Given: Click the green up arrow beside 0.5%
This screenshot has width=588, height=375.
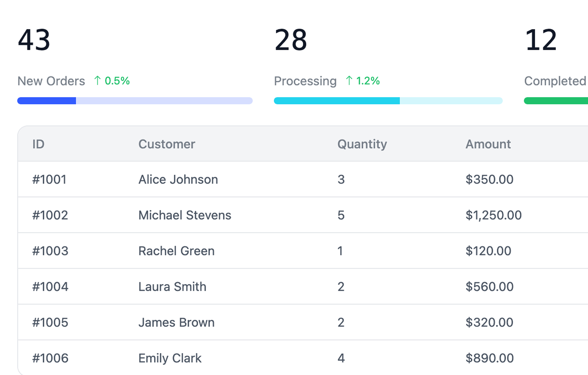Looking at the screenshot, I should pyautogui.click(x=97, y=81).
